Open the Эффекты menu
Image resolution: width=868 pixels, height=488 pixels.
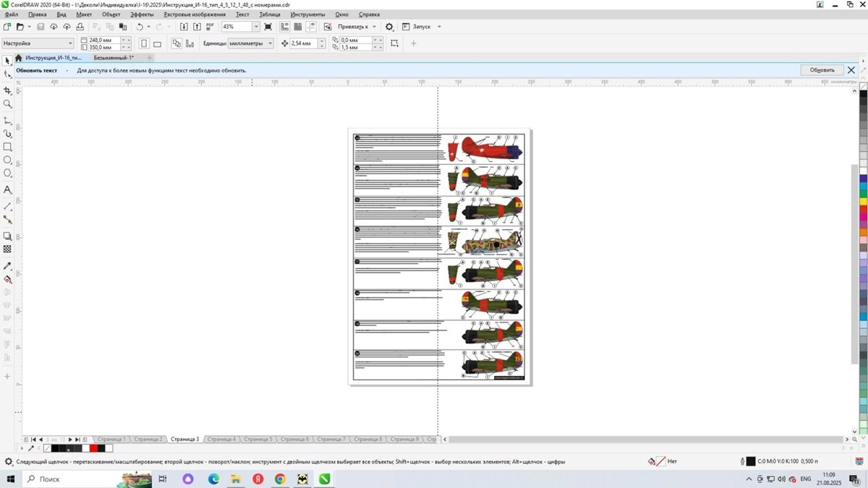(142, 14)
